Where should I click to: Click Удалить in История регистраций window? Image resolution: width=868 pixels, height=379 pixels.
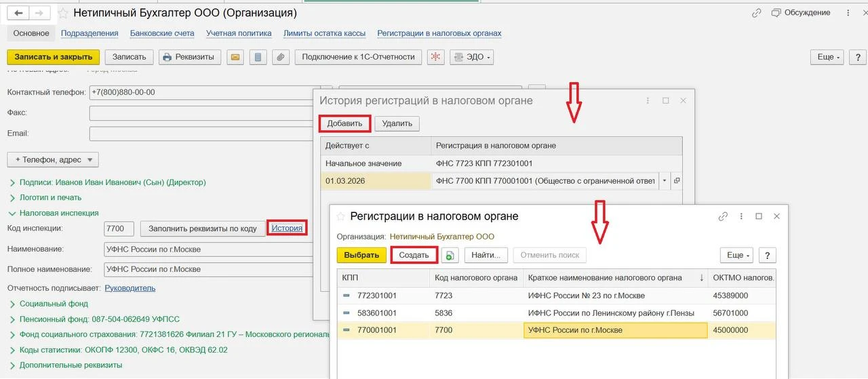tap(397, 123)
